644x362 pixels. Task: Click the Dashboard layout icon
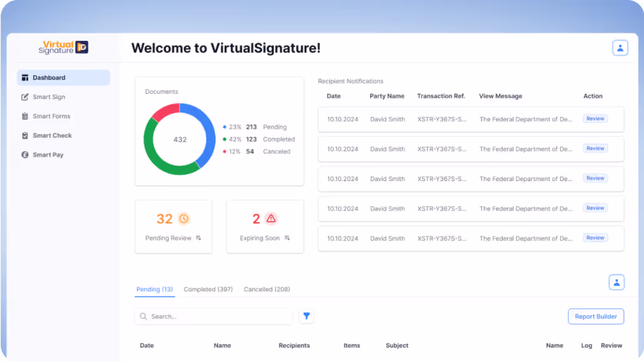(x=25, y=77)
